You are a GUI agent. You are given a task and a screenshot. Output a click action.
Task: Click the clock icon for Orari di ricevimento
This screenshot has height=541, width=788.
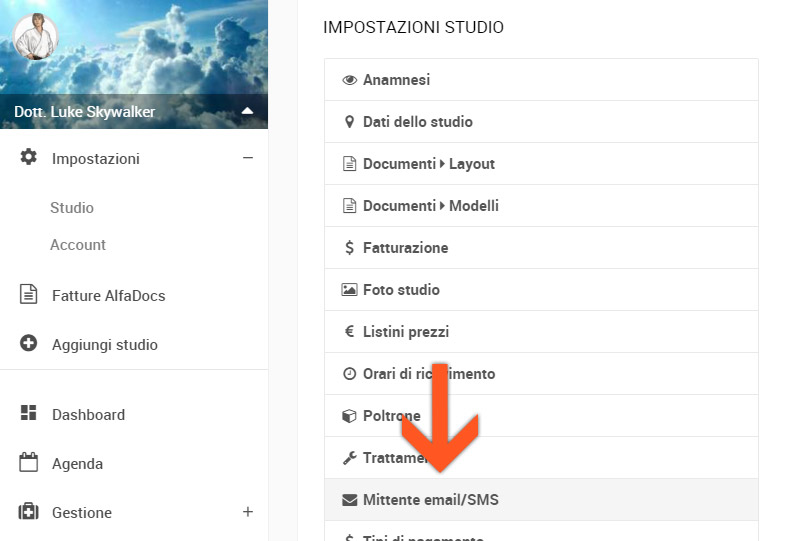point(349,374)
